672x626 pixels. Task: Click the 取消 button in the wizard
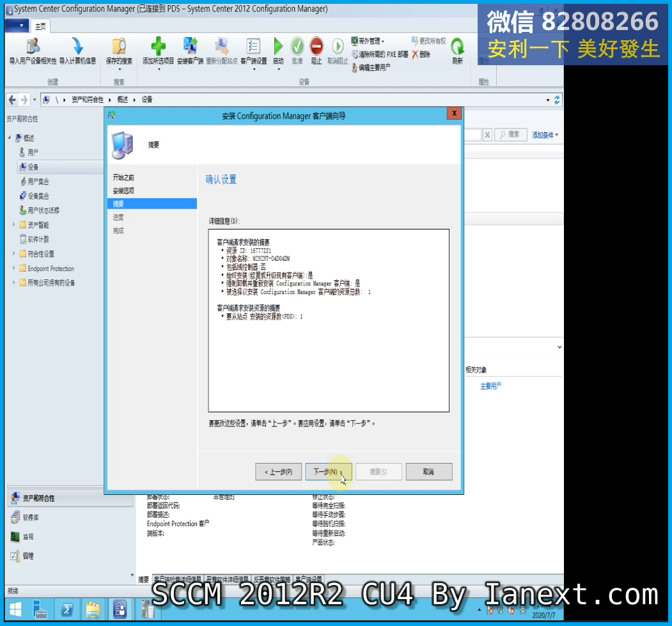[x=429, y=472]
